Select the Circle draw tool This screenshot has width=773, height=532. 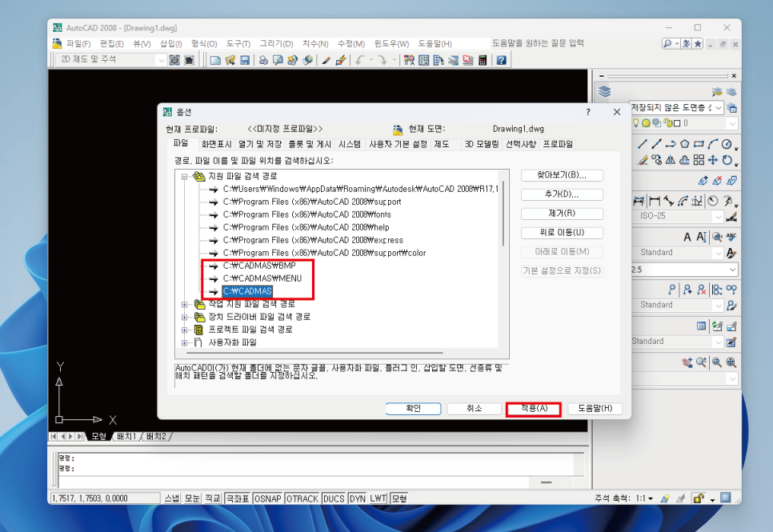pyautogui.click(x=727, y=144)
